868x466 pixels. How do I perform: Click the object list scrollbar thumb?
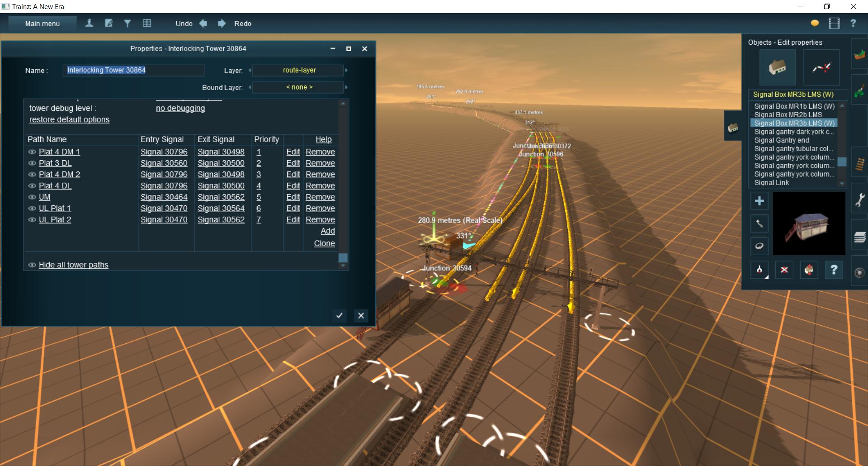coord(842,162)
